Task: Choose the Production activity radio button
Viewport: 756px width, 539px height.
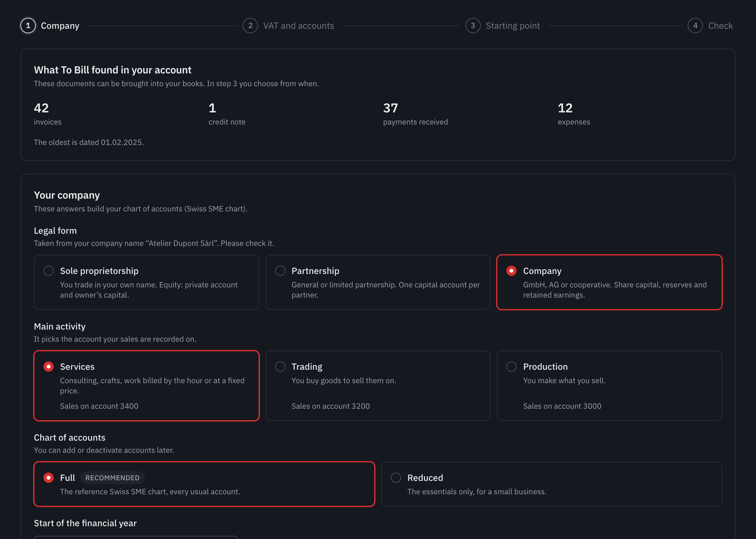Action: 511,367
